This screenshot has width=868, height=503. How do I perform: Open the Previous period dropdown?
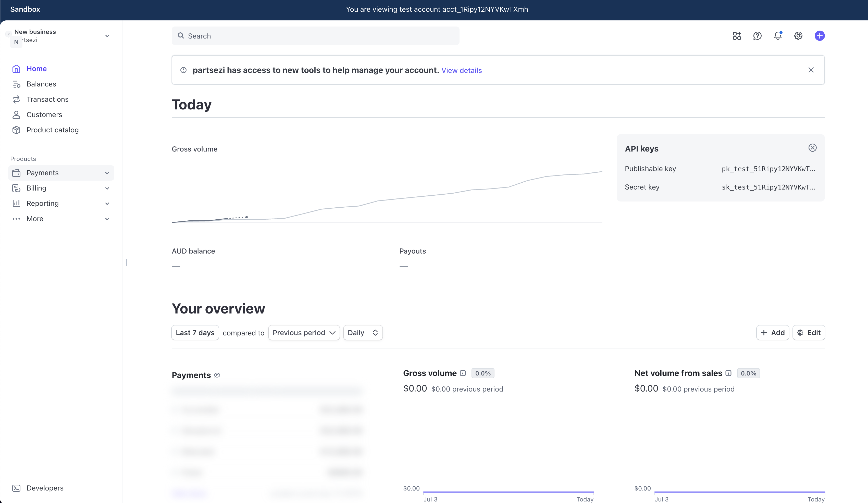click(304, 333)
